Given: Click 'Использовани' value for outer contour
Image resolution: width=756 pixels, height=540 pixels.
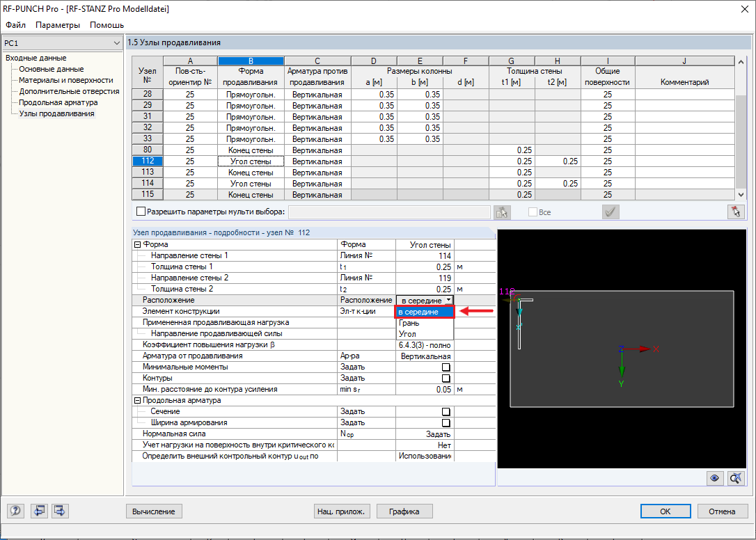Looking at the screenshot, I should 425,456.
